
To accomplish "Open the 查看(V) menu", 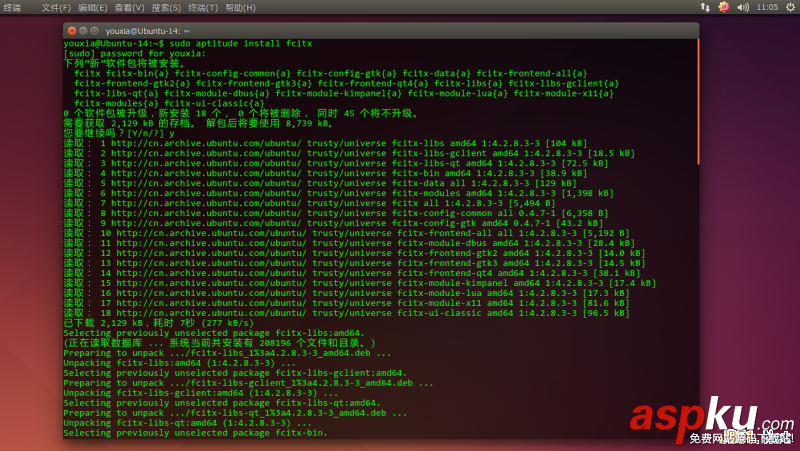I will click(x=129, y=8).
